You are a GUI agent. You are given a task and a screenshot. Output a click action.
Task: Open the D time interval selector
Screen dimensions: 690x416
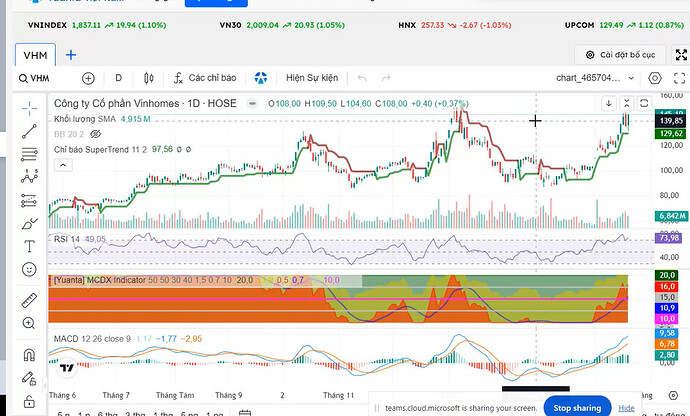click(x=118, y=78)
